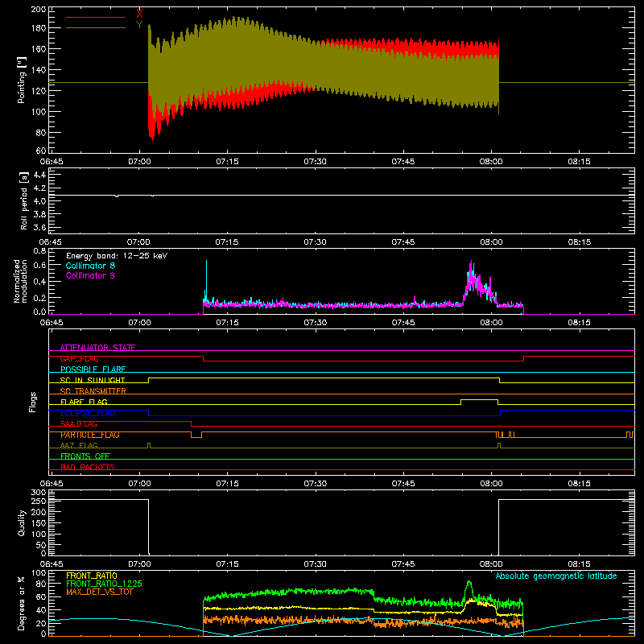The height and width of the screenshot is (644, 644).
Task: Select the 'Degrees or %' axis label
Action: click(22, 603)
